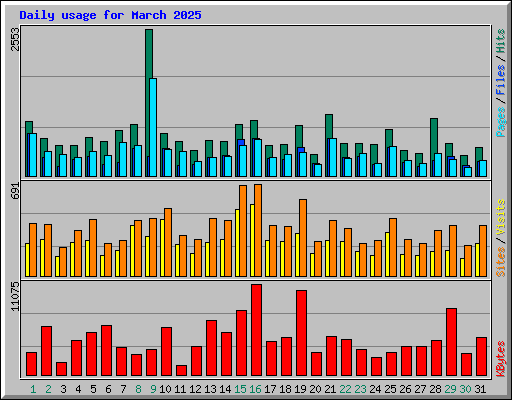Select the orange Sites bar for day 16
Screen dimensions: 512x400
tap(258, 230)
